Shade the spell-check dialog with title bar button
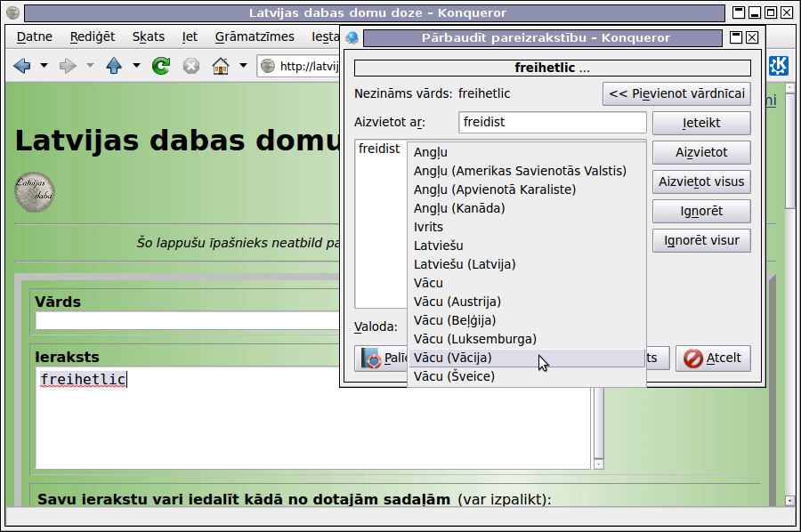 point(736,37)
